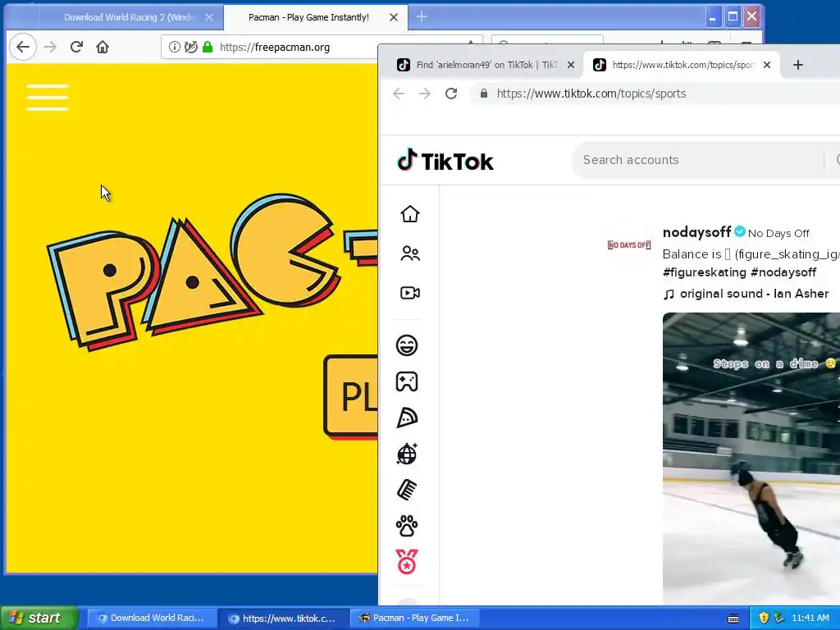
Task: Close the Find 'arielmoran49' TikTok tab
Action: click(x=571, y=65)
